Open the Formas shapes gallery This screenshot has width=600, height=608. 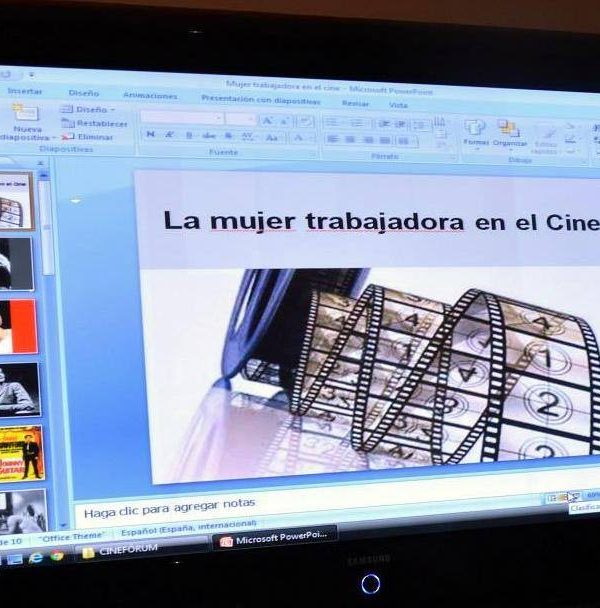tap(475, 133)
